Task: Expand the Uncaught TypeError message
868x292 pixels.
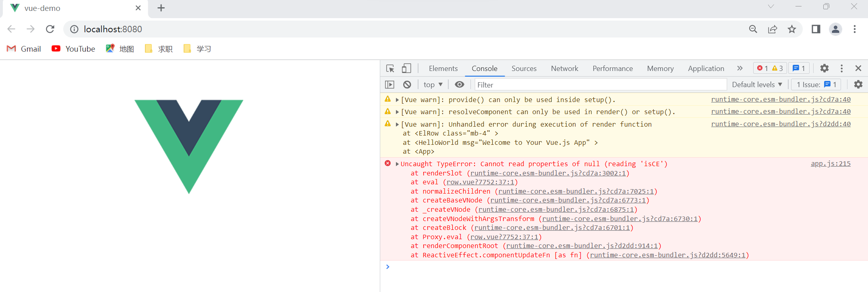Action: (x=397, y=164)
